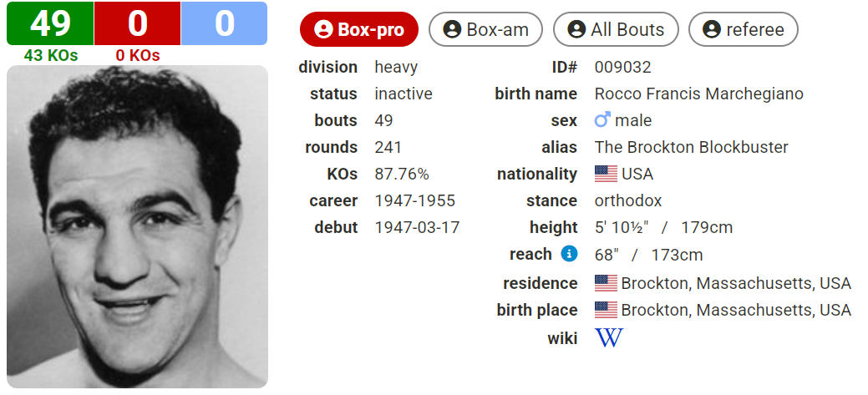
Task: Open the All Bouts tab
Action: [x=615, y=30]
